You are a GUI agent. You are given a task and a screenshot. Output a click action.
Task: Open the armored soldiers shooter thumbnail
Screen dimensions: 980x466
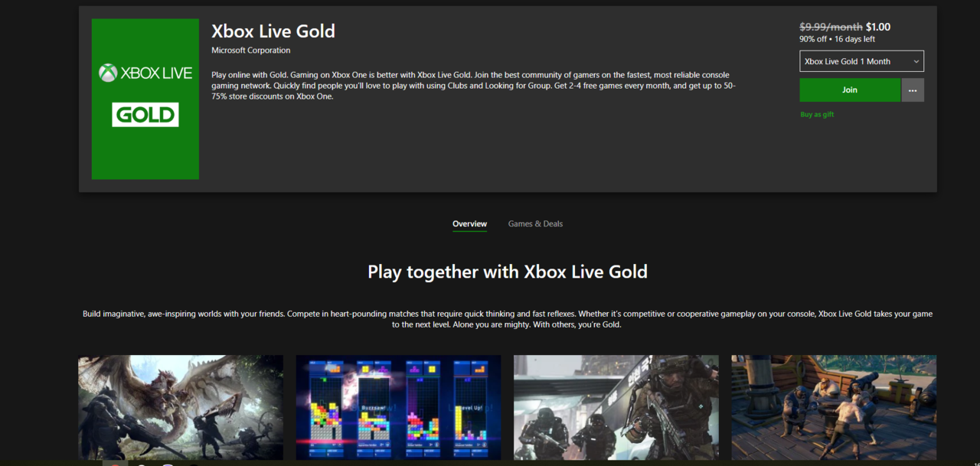pos(616,407)
